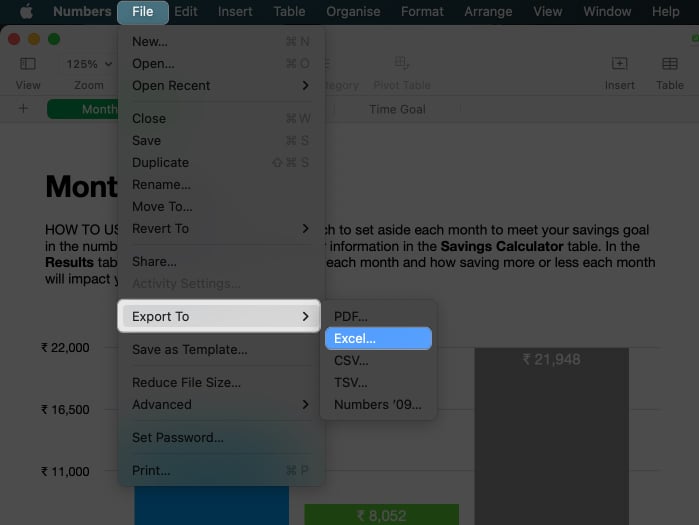Choose Rename… from File menu
This screenshot has width=699, height=525.
pos(221,185)
